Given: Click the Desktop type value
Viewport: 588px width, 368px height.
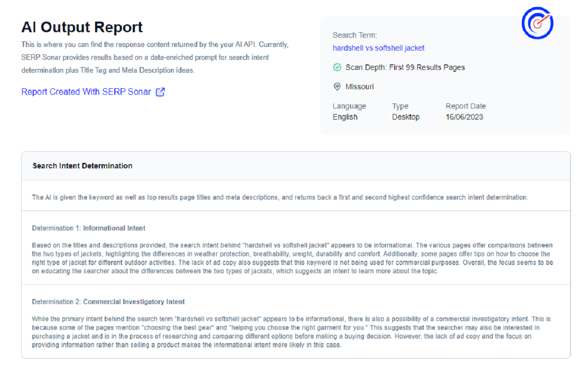Looking at the screenshot, I should click(406, 117).
